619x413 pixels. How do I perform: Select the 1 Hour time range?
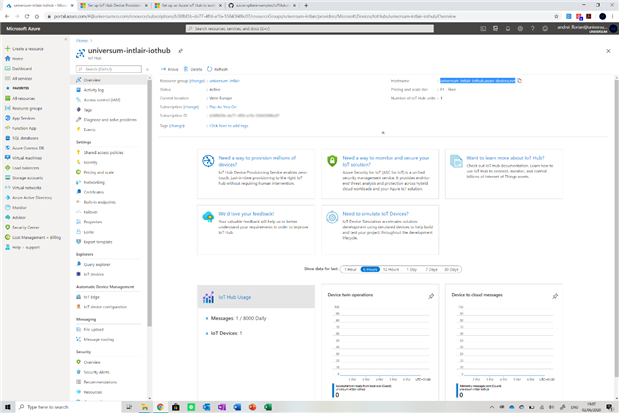[x=350, y=269]
